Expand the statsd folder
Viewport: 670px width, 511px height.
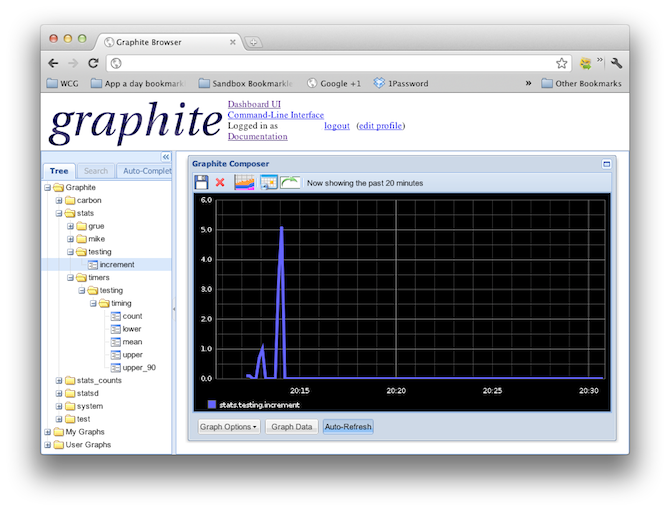point(59,393)
